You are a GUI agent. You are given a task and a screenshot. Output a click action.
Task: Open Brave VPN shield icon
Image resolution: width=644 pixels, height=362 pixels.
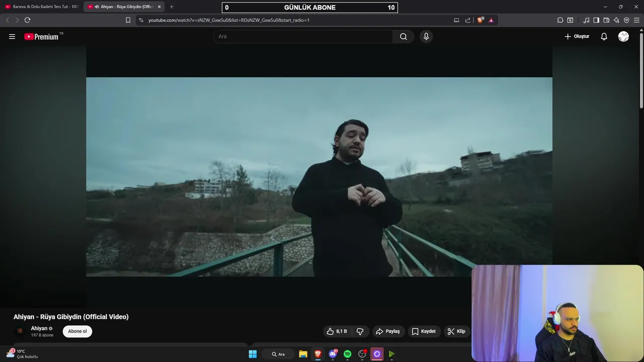pos(626,20)
